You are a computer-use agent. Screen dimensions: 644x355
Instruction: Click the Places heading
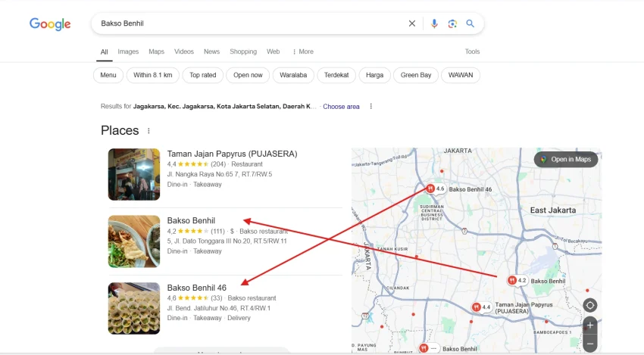[120, 130]
